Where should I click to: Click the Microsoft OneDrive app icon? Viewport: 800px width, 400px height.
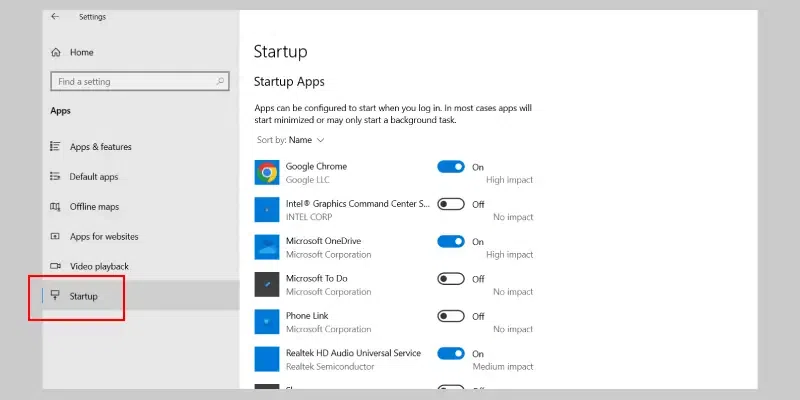(267, 247)
